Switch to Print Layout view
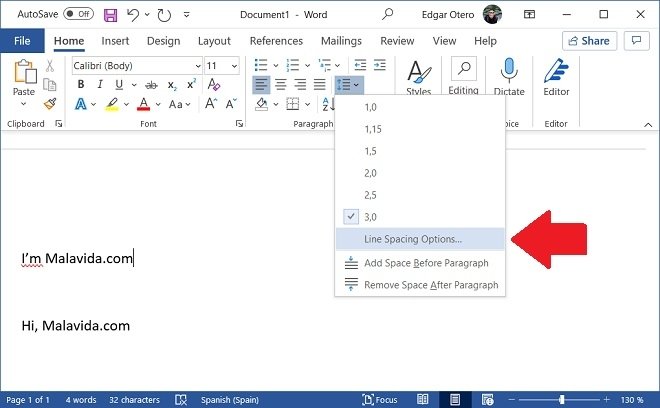The image size is (660, 408). pos(455,399)
